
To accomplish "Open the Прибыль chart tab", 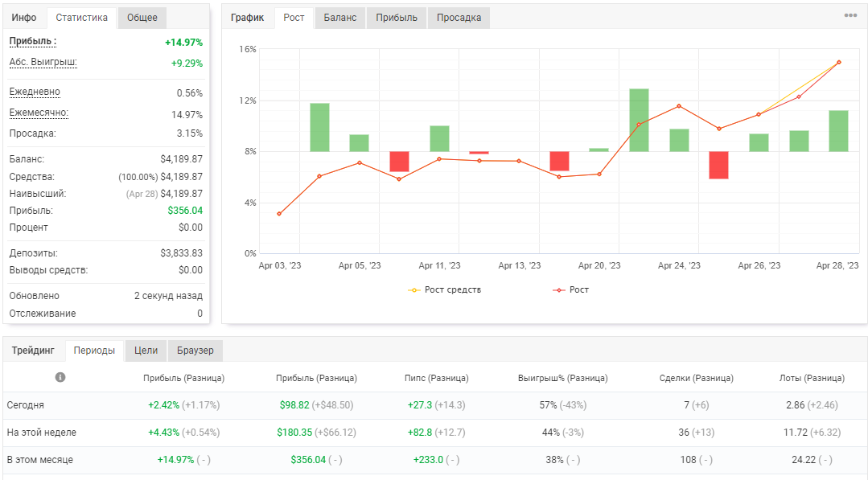I will pos(397,18).
